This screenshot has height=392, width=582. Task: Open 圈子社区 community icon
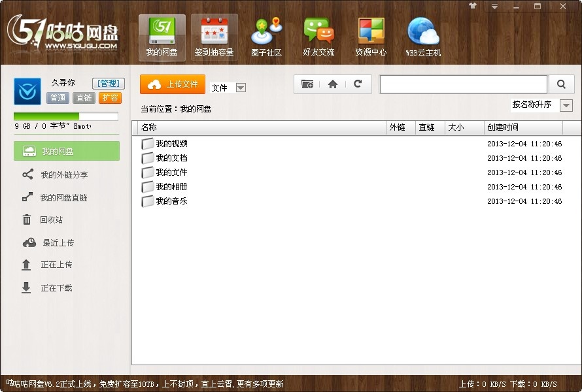pos(266,37)
